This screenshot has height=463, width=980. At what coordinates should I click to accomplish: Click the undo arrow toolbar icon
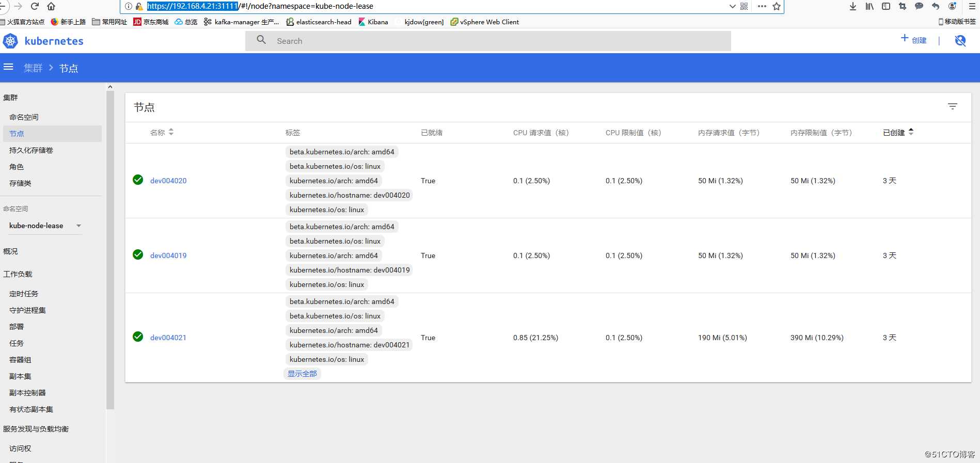(936, 6)
